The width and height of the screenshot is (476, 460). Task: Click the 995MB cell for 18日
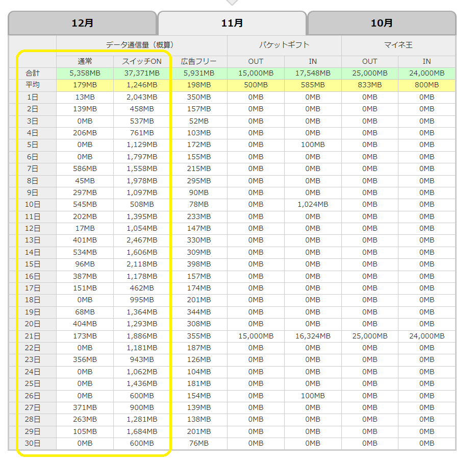(142, 300)
